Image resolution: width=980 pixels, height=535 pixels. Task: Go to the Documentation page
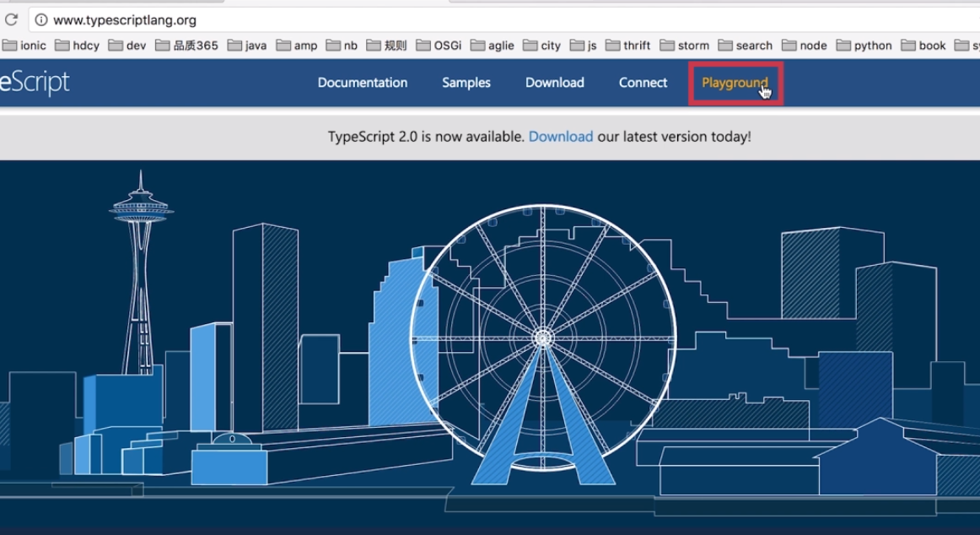pyautogui.click(x=363, y=83)
